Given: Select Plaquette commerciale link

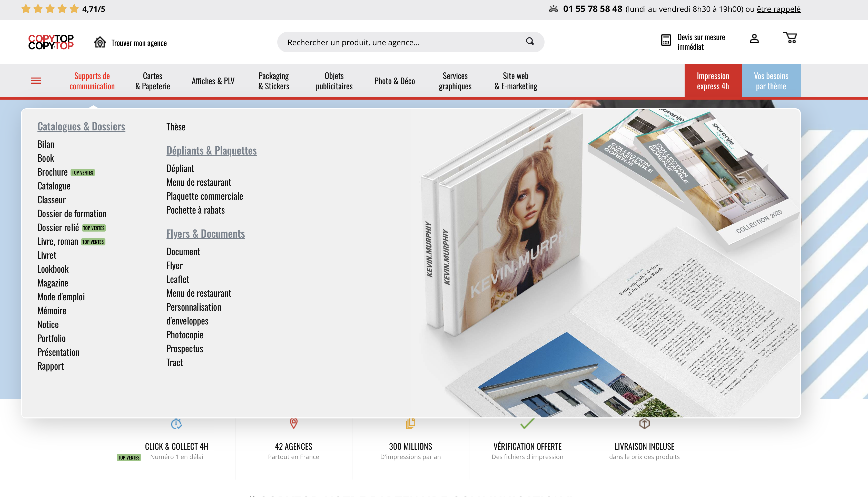Looking at the screenshot, I should [x=205, y=196].
